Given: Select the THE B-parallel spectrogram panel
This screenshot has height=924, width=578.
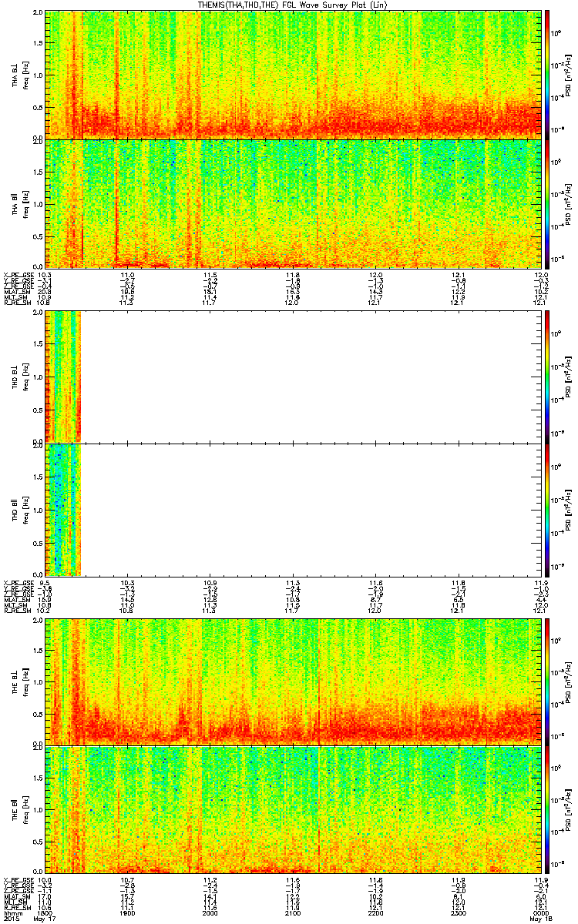Looking at the screenshot, I should pos(292,810).
